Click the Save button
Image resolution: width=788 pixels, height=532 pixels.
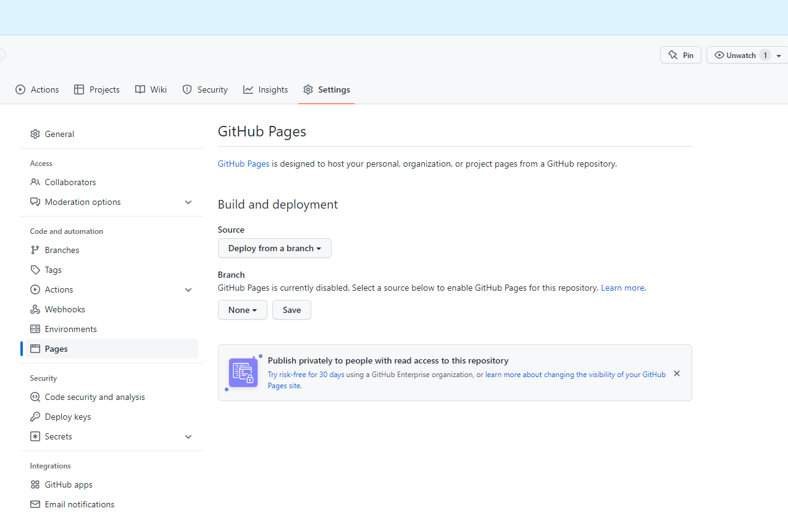pos(291,310)
